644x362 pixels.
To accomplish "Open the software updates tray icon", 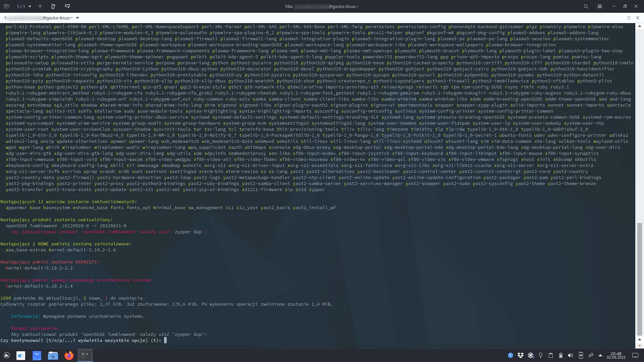I will click(x=531, y=355).
